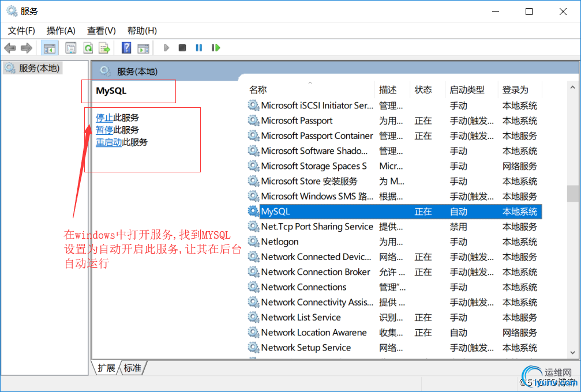The height and width of the screenshot is (392, 581).
Task: Switch to the 扩展 tab
Action: point(106,368)
